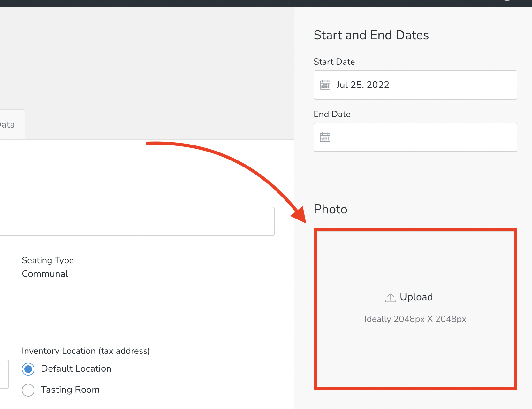Click the calendar icon beside Jul 25, 2022
This screenshot has width=532, height=409.
(x=325, y=85)
